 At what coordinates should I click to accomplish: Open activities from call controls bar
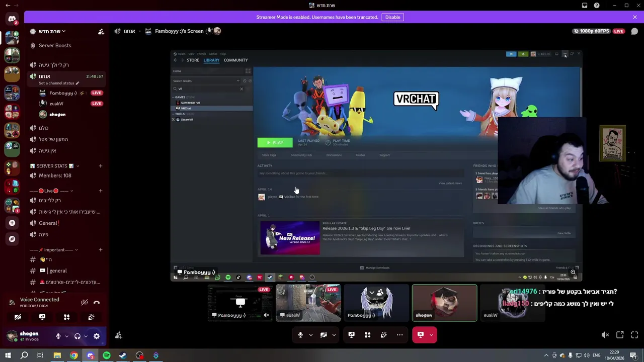click(x=367, y=335)
